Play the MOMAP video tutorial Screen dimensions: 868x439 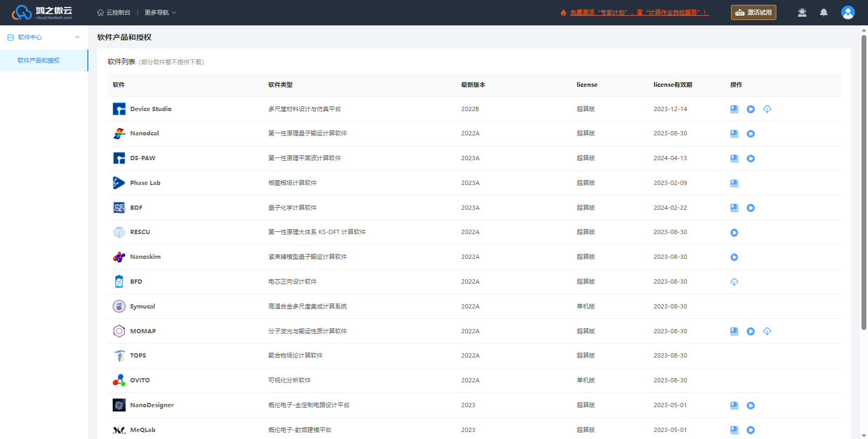(x=750, y=331)
